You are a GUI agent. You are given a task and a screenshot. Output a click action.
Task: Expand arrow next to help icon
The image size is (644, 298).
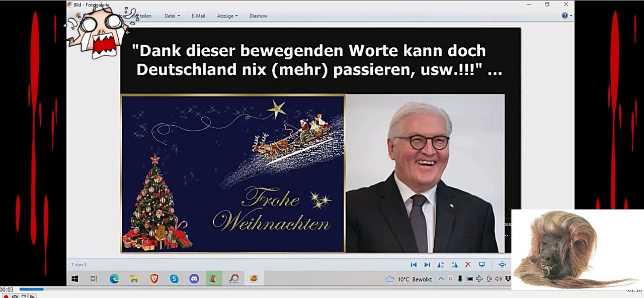(571, 16)
